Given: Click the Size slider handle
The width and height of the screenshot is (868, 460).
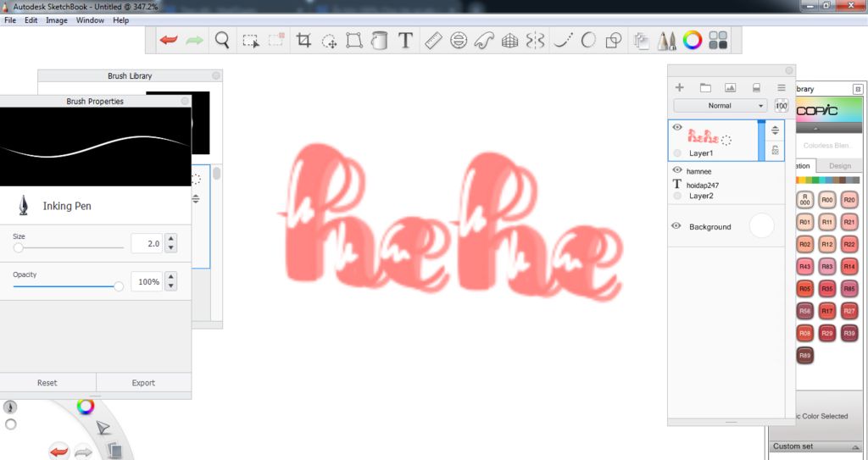Looking at the screenshot, I should point(19,247).
